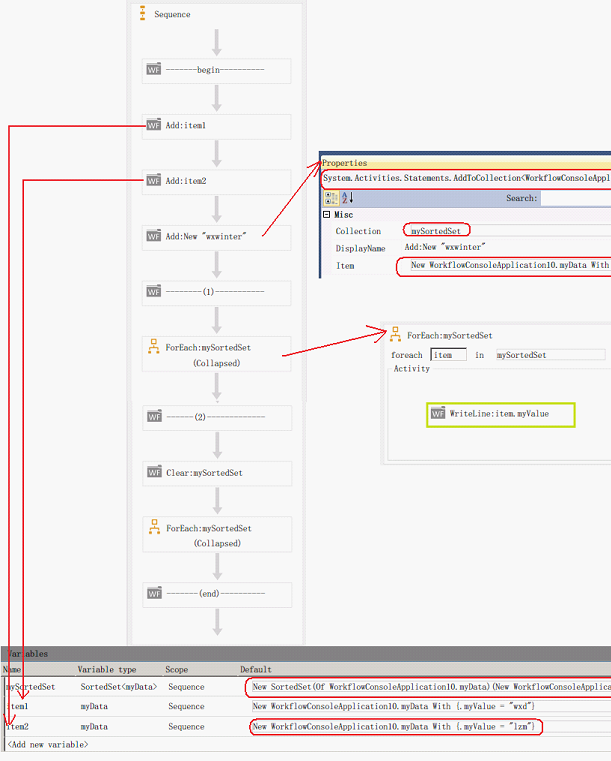The image size is (611, 761).
Task: Select the (end) WriteLine activity icon
Action: (154, 593)
